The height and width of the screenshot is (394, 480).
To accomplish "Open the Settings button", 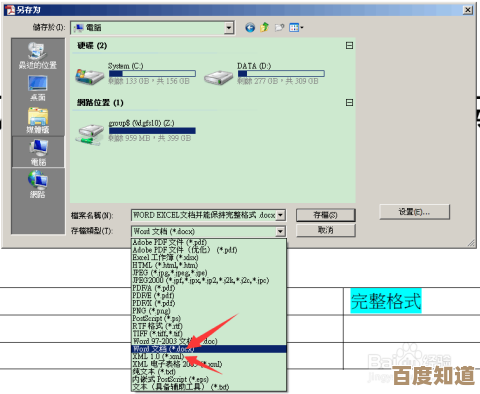I will click(414, 212).
